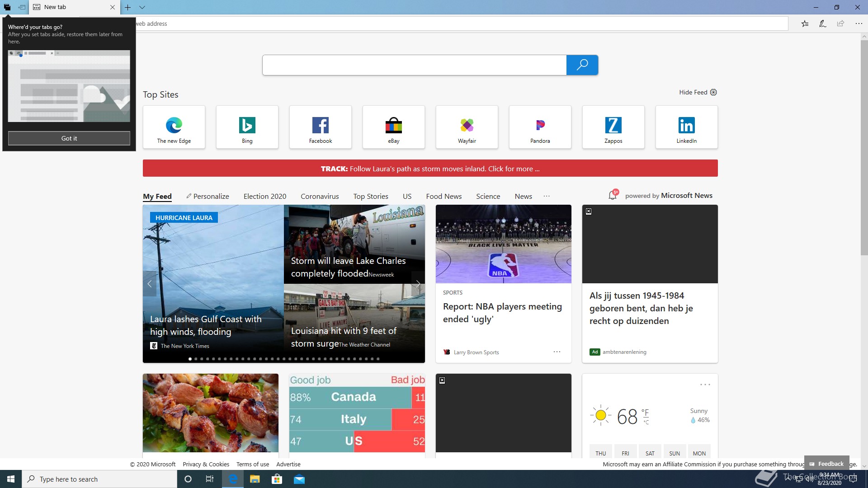Switch to US news tab
Screen dimensions: 868x488
click(x=407, y=196)
